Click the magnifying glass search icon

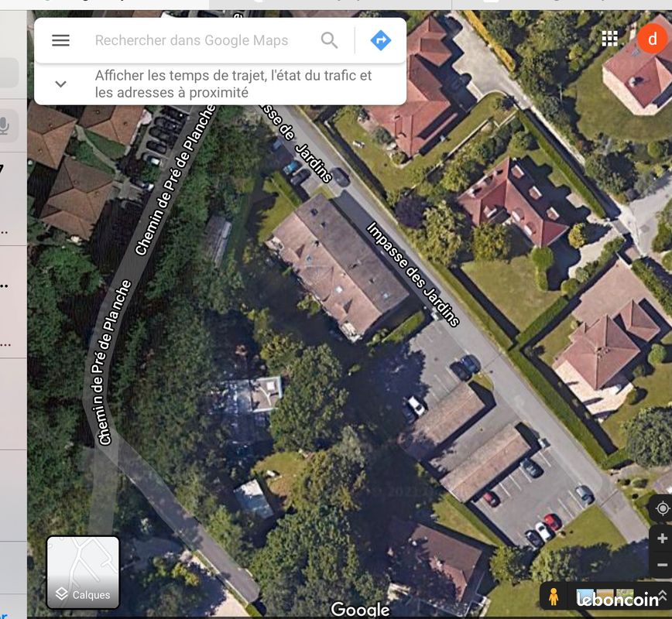click(329, 40)
